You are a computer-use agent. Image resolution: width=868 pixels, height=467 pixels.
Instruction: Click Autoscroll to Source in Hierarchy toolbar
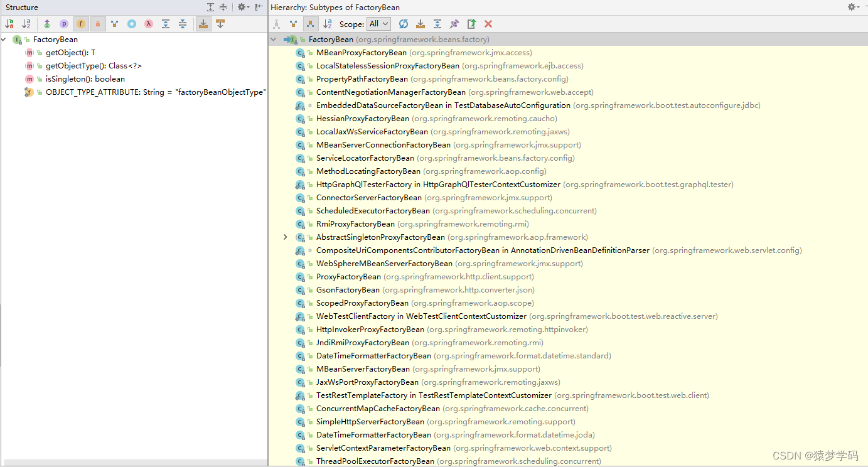click(421, 24)
